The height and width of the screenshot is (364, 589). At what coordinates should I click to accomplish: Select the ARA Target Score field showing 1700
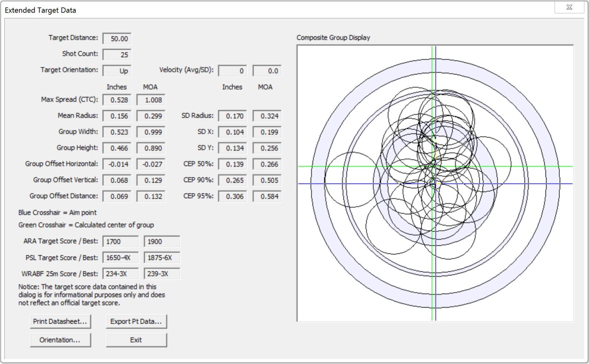click(121, 241)
